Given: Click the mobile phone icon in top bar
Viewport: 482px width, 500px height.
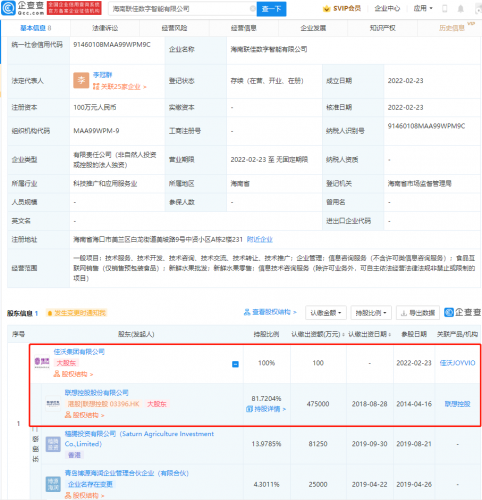Looking at the screenshot, I should [x=444, y=8].
